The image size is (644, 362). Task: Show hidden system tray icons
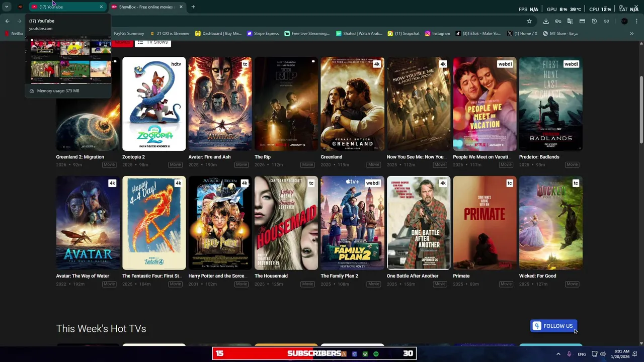[558, 354]
